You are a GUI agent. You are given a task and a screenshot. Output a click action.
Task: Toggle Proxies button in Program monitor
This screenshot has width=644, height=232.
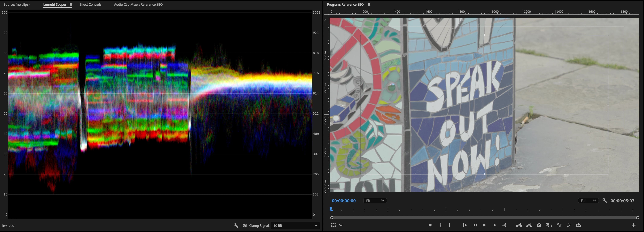click(559, 225)
